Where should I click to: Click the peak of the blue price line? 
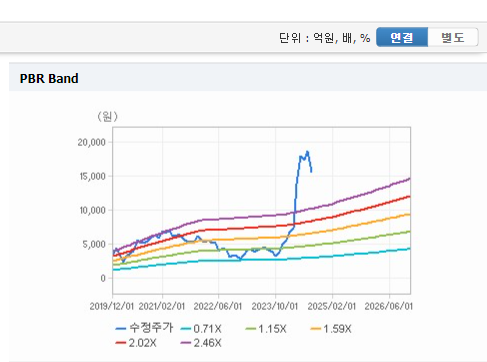pos(307,152)
